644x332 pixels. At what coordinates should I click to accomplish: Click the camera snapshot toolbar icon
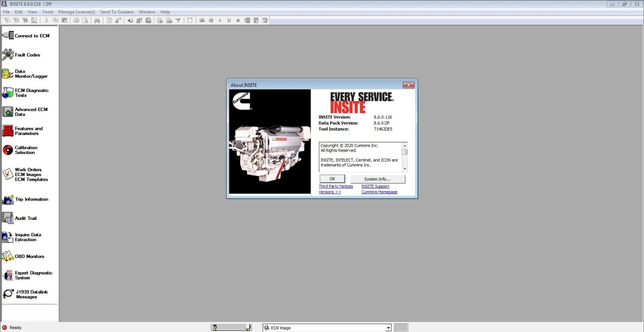coord(202,20)
